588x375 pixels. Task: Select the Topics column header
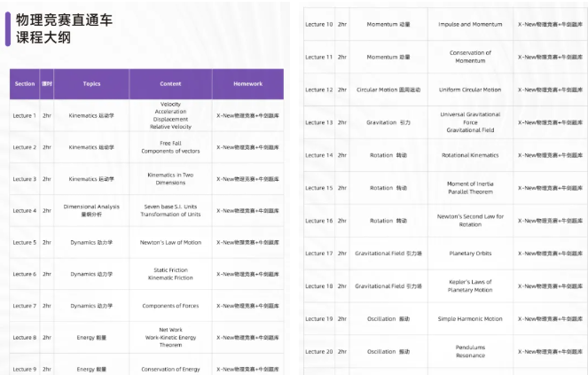[91, 84]
